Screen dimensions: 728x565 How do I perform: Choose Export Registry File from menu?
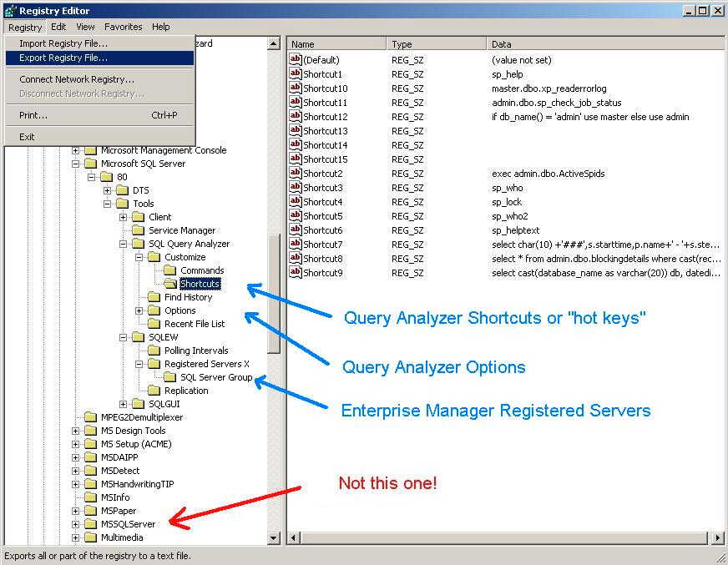tap(100, 58)
